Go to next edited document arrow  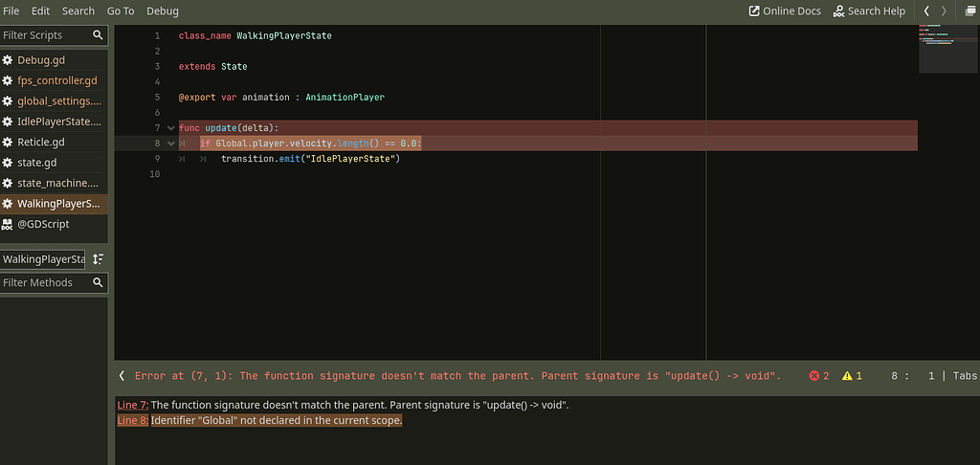point(944,11)
